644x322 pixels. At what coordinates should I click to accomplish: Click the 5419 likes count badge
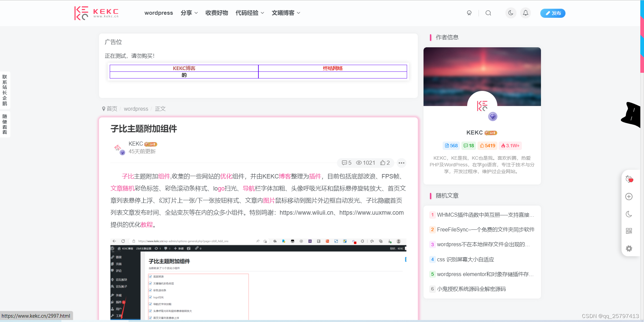(488, 146)
